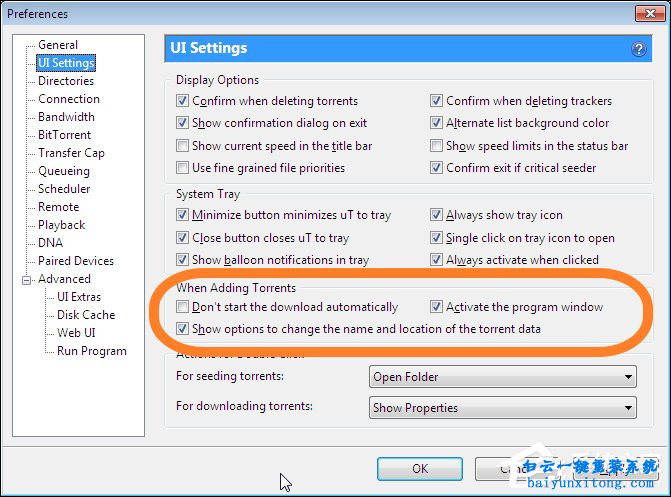Click the help question mark icon
The image size is (671, 497).
[639, 49]
